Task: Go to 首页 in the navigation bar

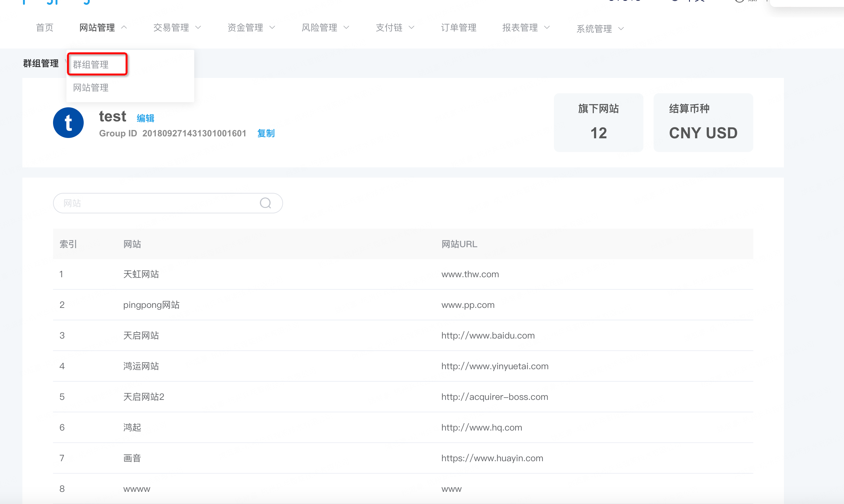Action: click(44, 27)
